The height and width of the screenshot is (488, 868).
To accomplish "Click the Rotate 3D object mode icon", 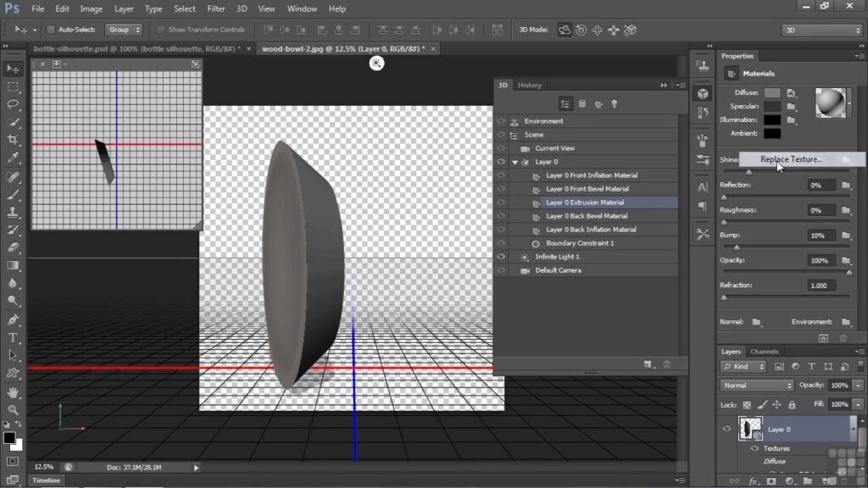I will (565, 30).
